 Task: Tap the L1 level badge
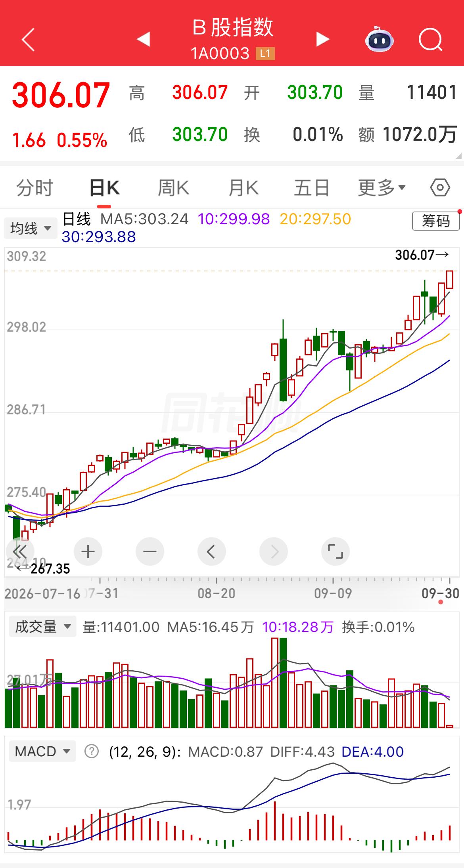[x=265, y=53]
